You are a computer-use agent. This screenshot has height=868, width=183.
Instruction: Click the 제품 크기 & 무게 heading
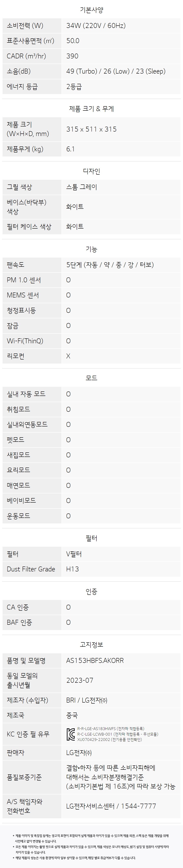[91, 109]
